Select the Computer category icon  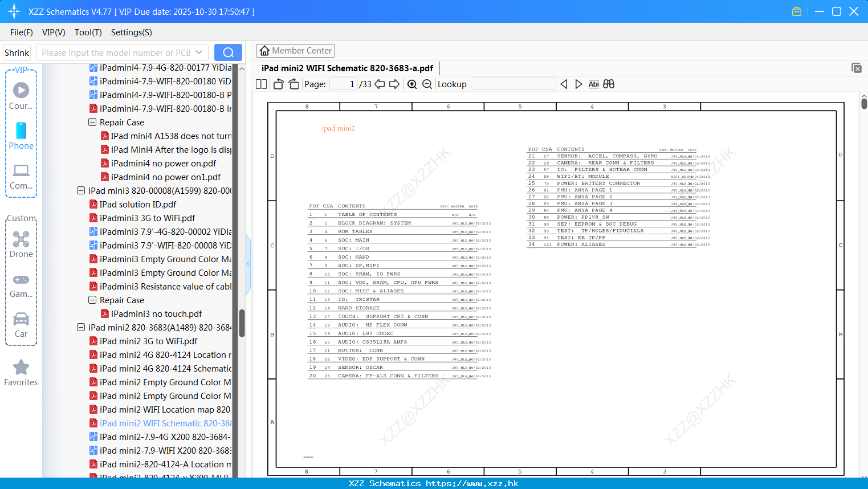pos(21,176)
